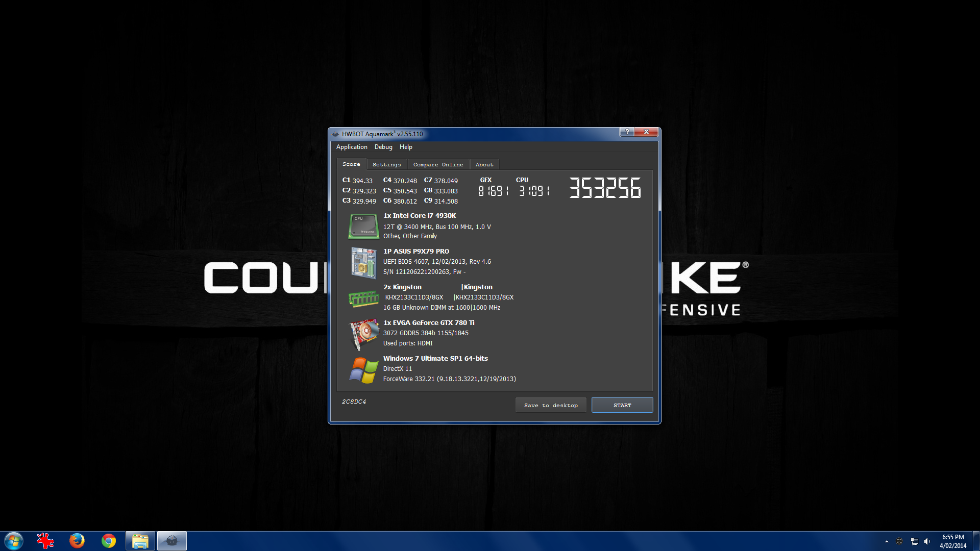Open Windows Explorer from the taskbar
Viewport: 980px width, 551px height.
[x=140, y=541]
